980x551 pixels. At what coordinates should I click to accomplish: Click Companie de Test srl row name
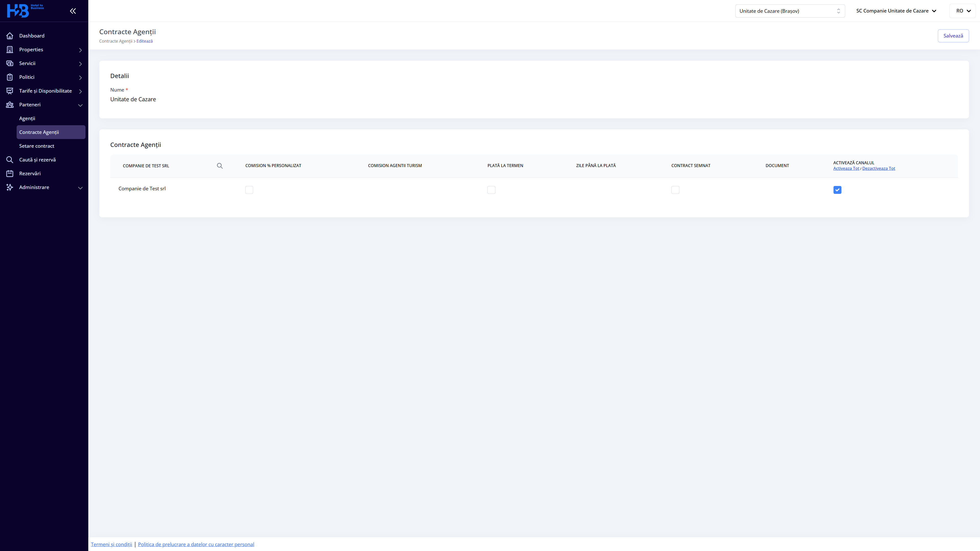(x=142, y=189)
